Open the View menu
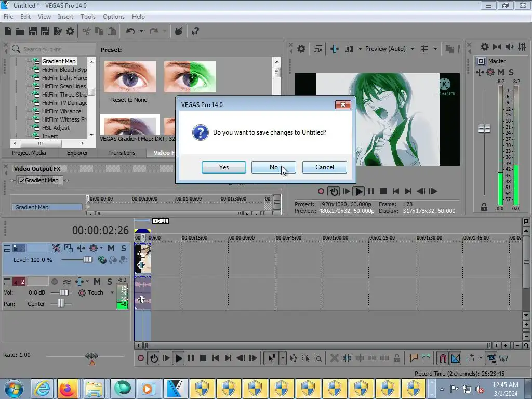This screenshot has width=532, height=399. pos(44,16)
